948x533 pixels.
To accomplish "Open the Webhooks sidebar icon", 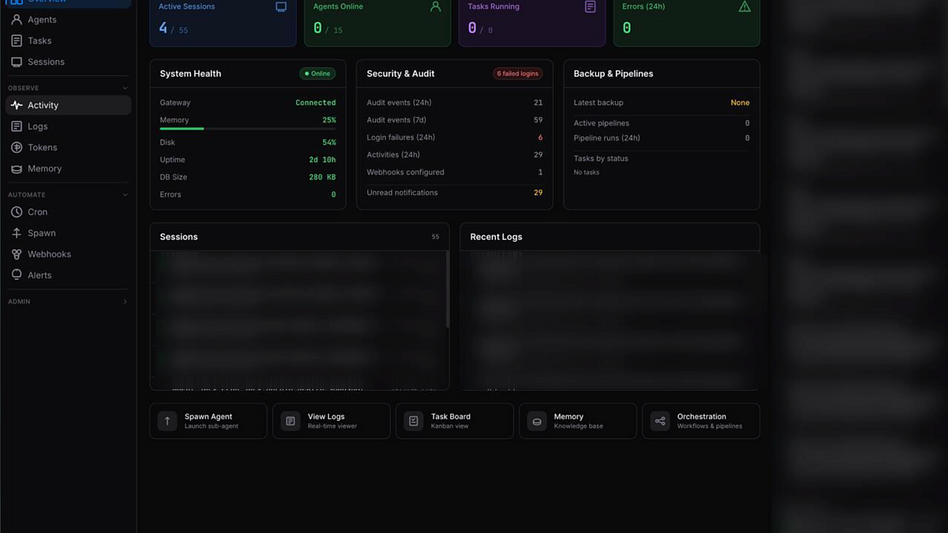I will coord(16,254).
